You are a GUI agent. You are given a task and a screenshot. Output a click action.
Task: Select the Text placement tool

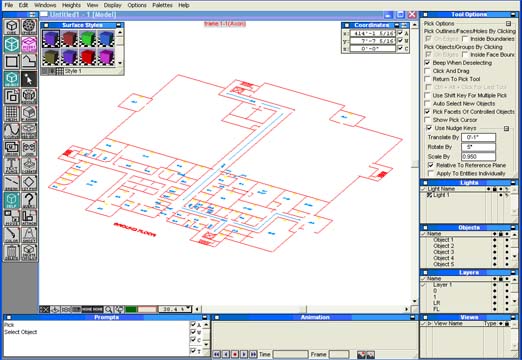[x=12, y=165]
